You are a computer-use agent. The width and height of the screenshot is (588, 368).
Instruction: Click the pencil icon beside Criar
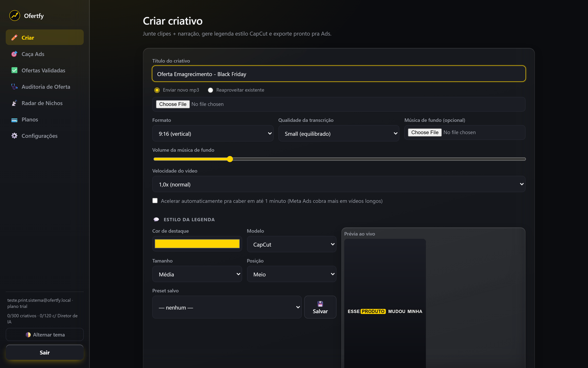[x=14, y=37]
